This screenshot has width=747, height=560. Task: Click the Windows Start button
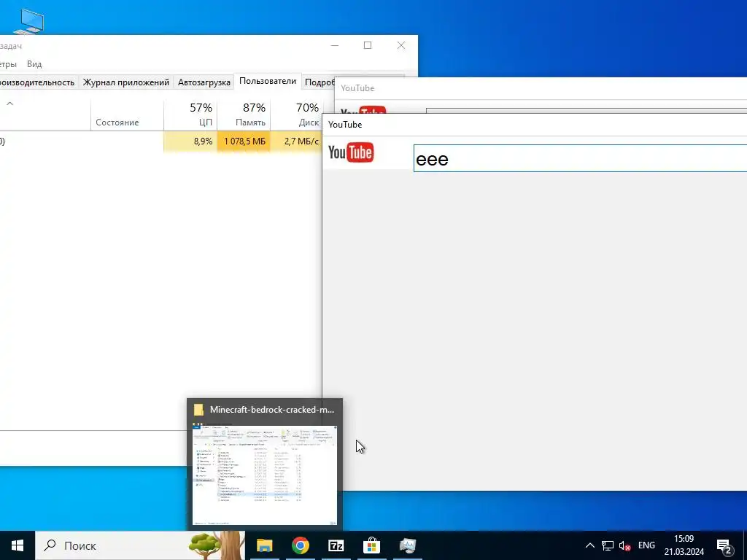(18, 545)
